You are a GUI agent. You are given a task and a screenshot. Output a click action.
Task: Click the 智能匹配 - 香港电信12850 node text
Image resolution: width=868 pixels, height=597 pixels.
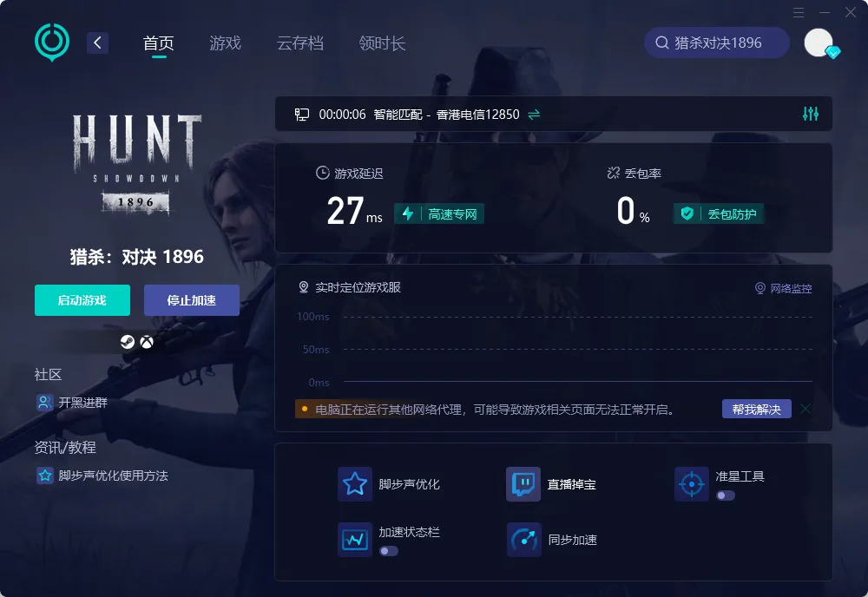446,115
